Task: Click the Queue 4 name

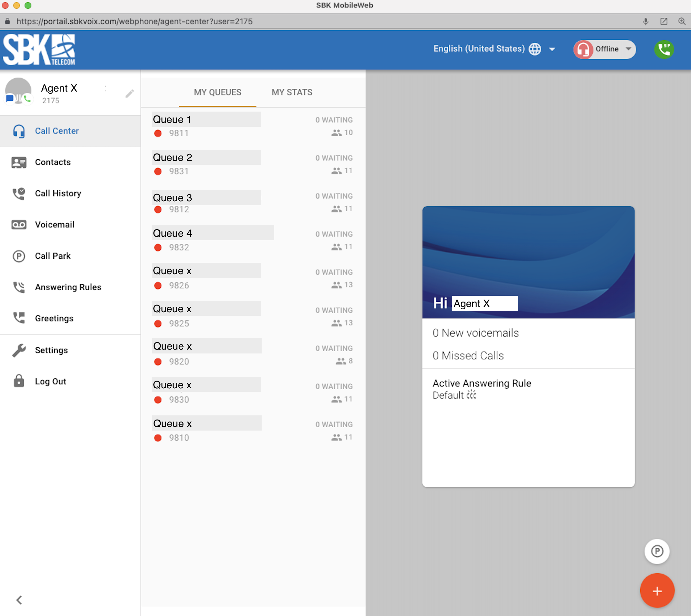Action: [172, 233]
